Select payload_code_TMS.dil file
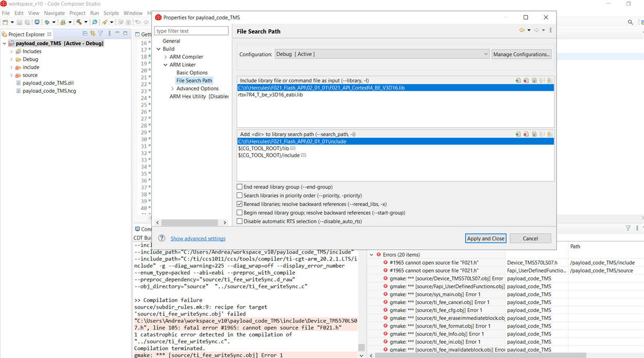The image size is (644, 358). (x=48, y=83)
